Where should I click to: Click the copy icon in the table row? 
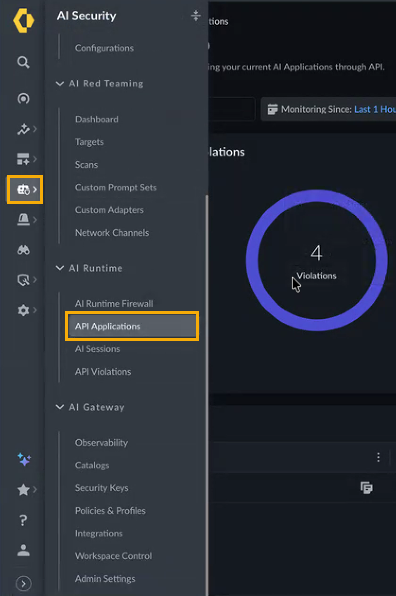[x=366, y=488]
